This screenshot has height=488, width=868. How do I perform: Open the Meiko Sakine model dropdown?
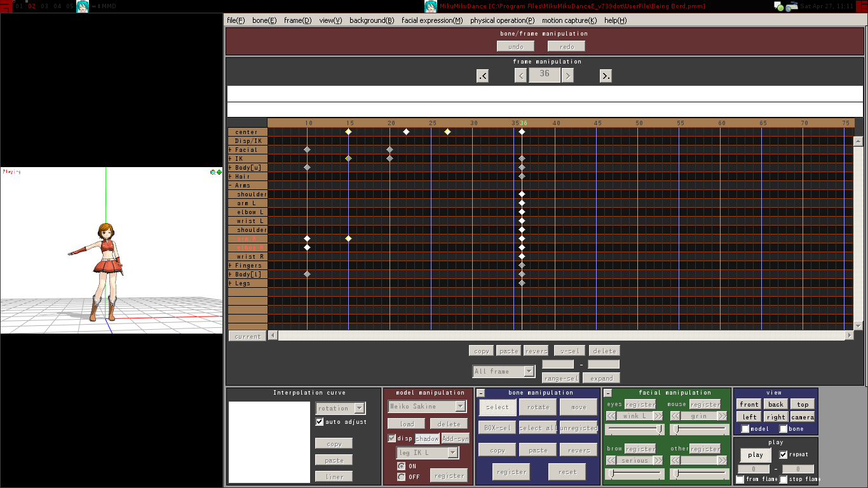tap(461, 406)
